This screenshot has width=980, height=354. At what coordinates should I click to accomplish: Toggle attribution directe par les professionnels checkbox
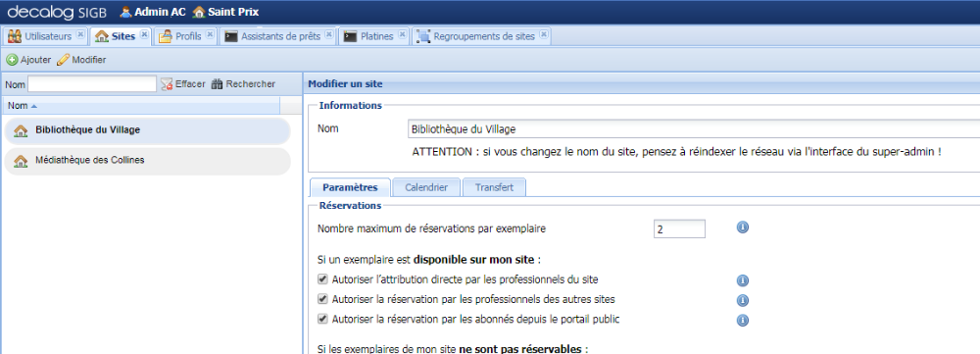tap(322, 278)
